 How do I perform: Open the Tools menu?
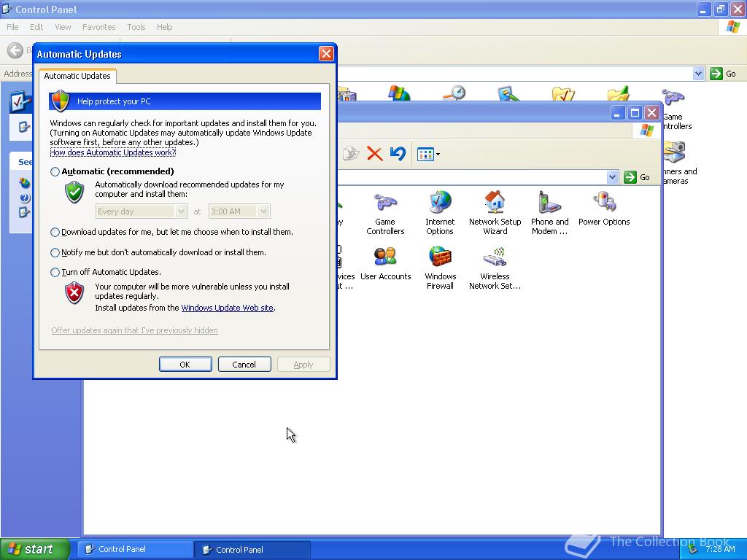[136, 27]
